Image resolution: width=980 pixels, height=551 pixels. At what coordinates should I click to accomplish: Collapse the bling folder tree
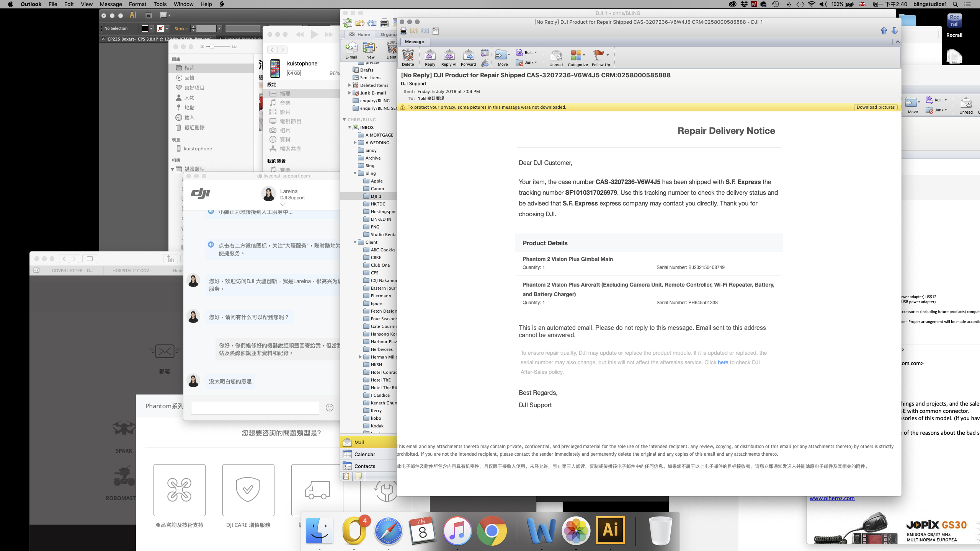355,173
